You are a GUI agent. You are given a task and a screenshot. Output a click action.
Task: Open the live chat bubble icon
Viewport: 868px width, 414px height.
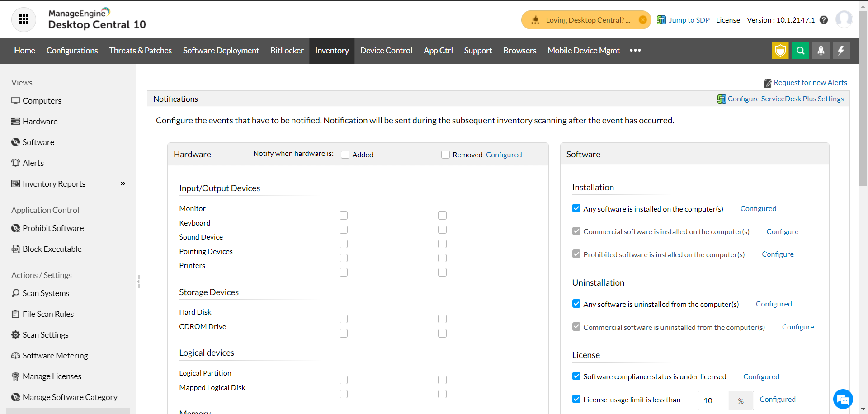click(x=843, y=399)
